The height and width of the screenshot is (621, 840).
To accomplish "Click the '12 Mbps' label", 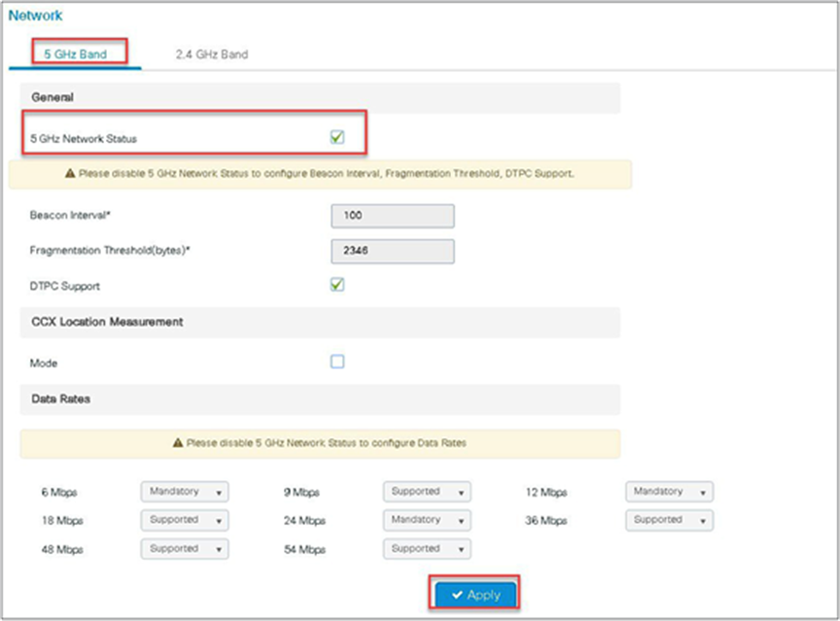I will [545, 492].
